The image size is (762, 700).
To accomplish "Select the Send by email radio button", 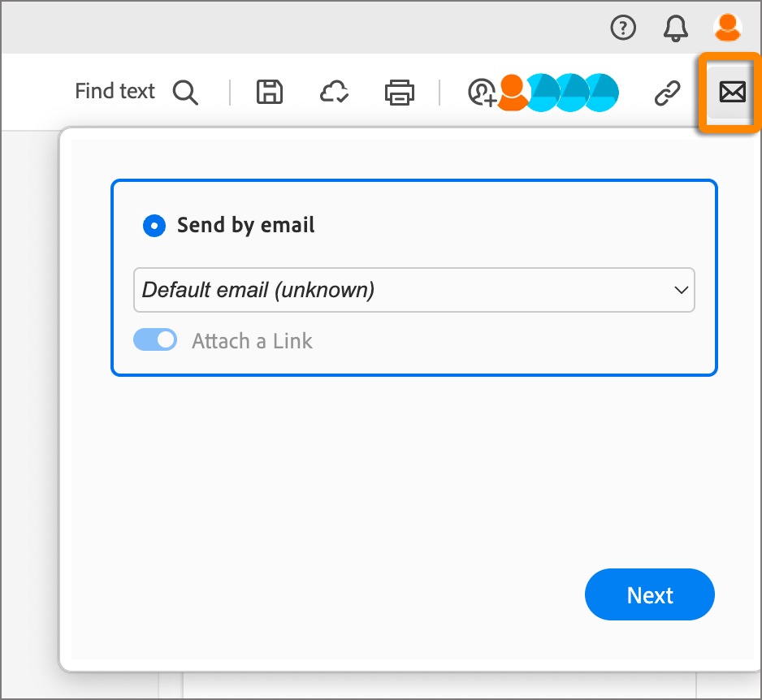I will click(154, 226).
